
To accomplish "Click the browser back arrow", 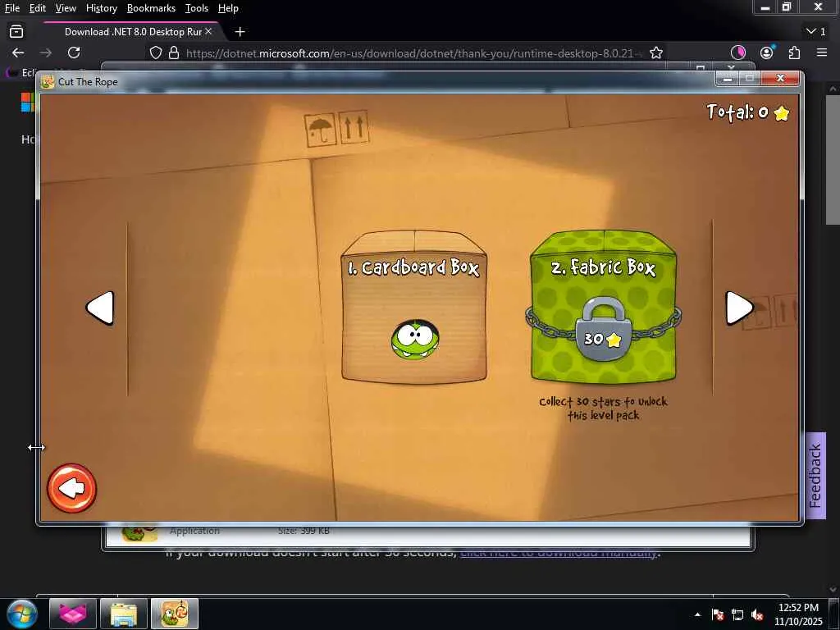I will point(18,52).
